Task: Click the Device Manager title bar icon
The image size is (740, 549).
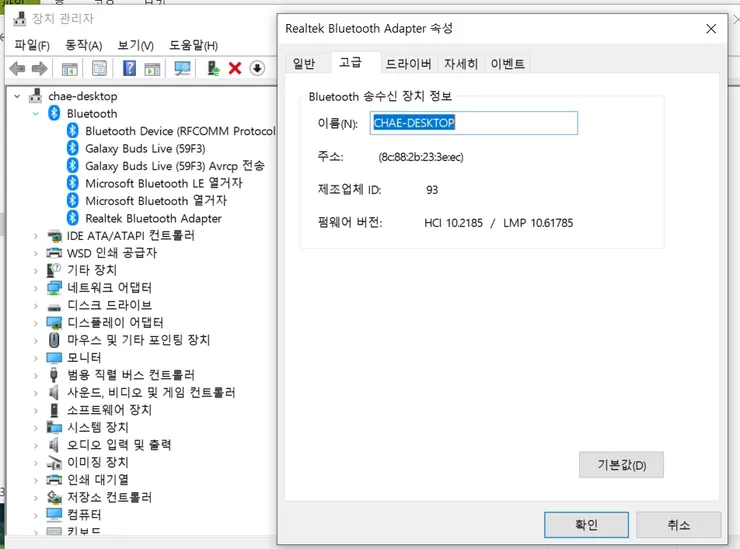Action: pyautogui.click(x=19, y=18)
